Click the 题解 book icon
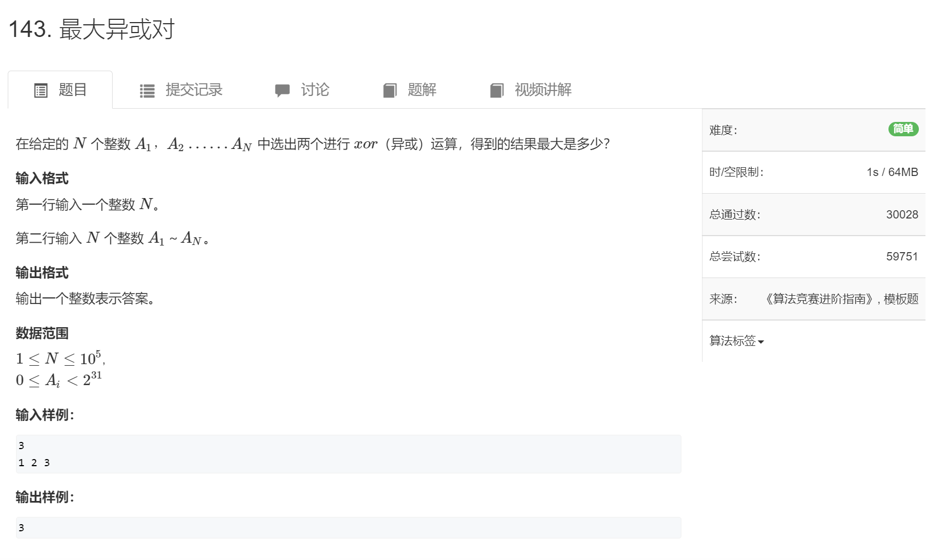Image resolution: width=931 pixels, height=560 pixels. click(390, 90)
